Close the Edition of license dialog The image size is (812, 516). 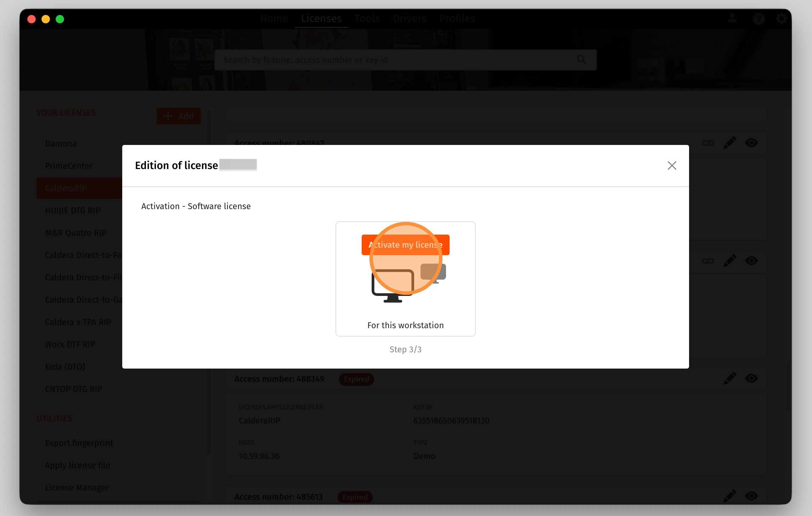coord(672,166)
